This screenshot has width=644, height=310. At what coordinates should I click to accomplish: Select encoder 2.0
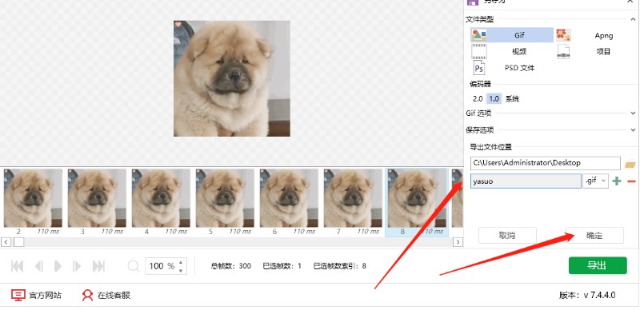(x=478, y=99)
